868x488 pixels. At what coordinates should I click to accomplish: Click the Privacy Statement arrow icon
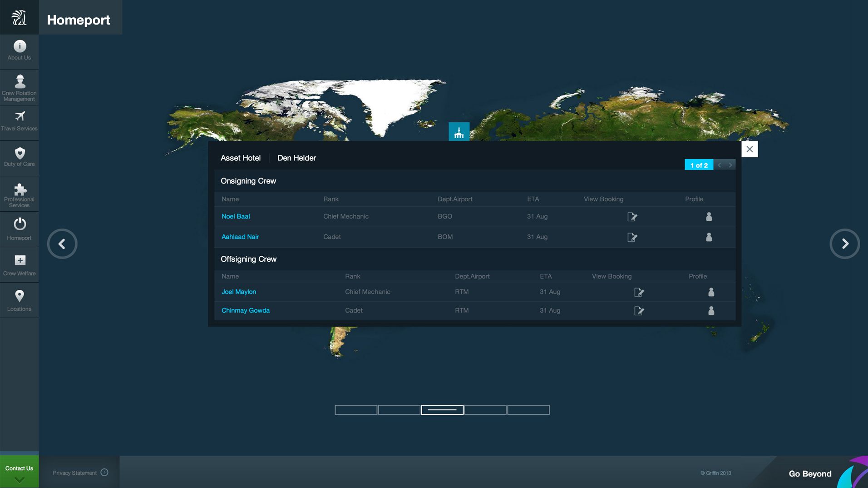tap(104, 473)
